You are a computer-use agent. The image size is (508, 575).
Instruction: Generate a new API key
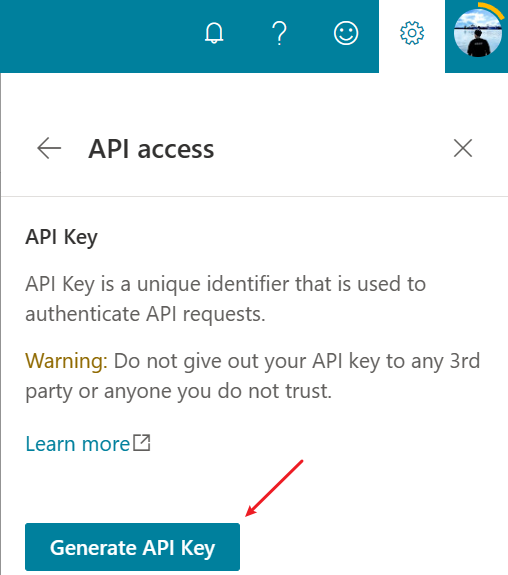point(132,547)
